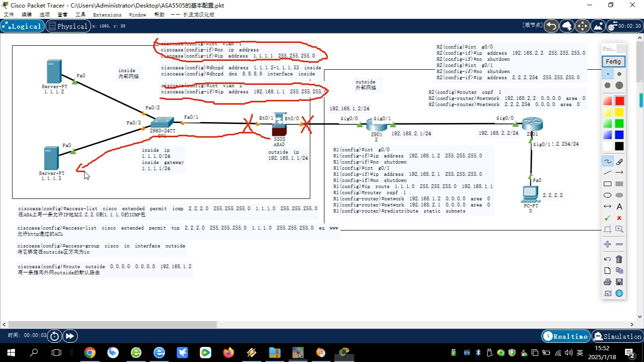Print using the annotation palette printer icon

[x=608, y=282]
